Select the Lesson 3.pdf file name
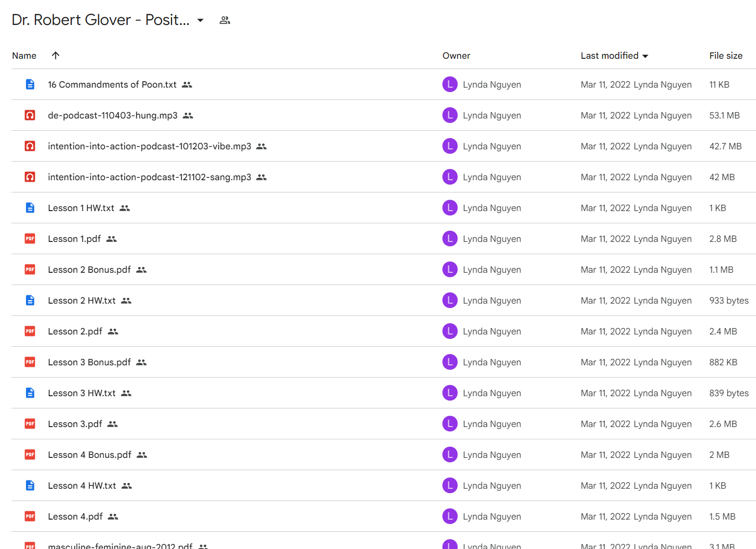This screenshot has height=549, width=756. point(75,424)
